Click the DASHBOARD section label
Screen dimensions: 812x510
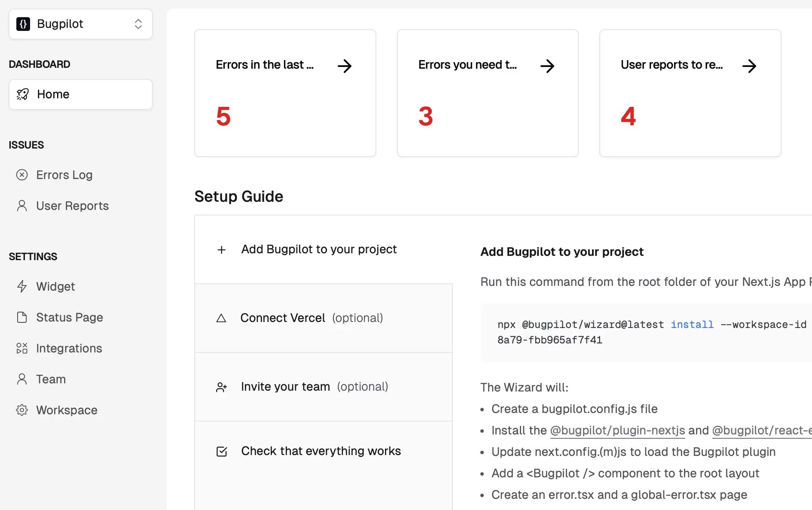(x=40, y=64)
